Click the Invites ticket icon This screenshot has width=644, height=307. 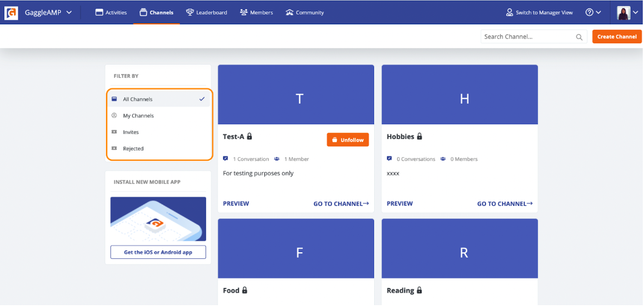[x=114, y=132]
